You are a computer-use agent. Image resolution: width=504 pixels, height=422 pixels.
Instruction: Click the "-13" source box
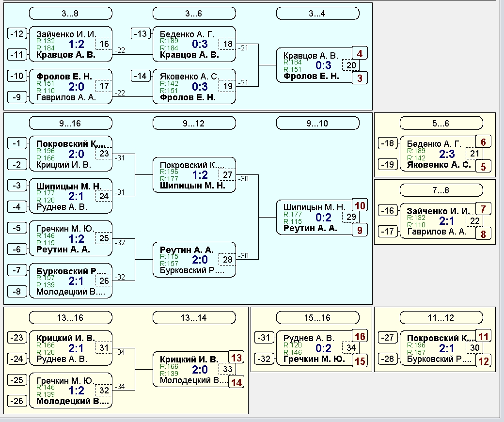coord(141,33)
